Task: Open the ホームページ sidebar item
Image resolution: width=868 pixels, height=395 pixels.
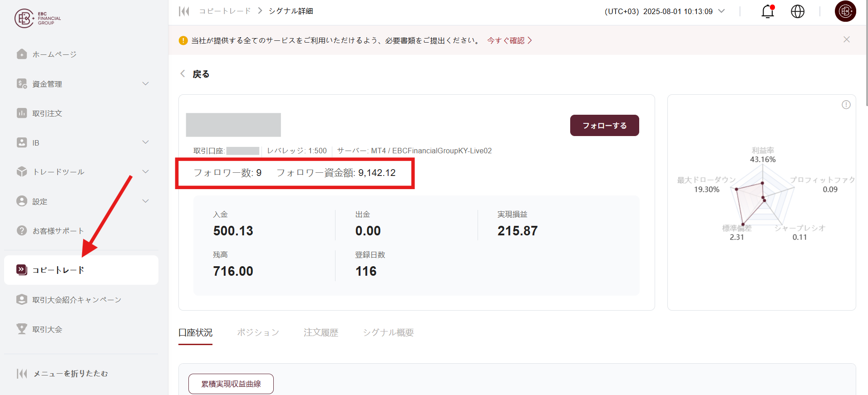Action: point(81,54)
